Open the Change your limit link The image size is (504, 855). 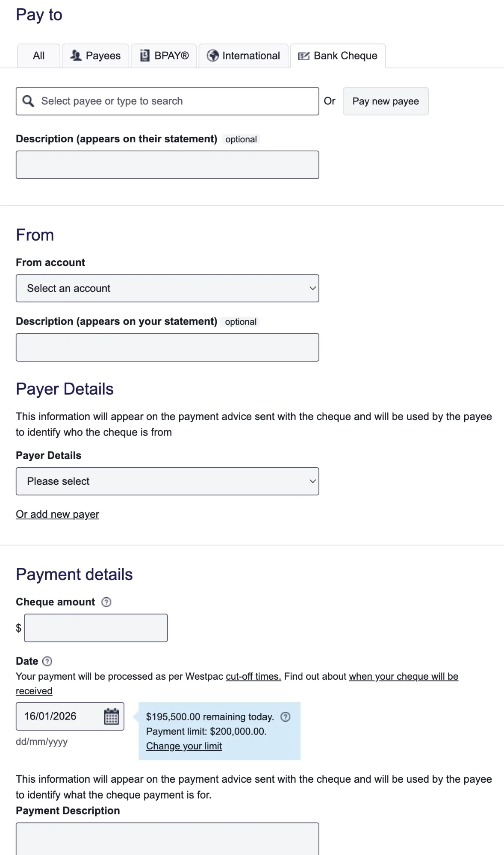point(184,746)
